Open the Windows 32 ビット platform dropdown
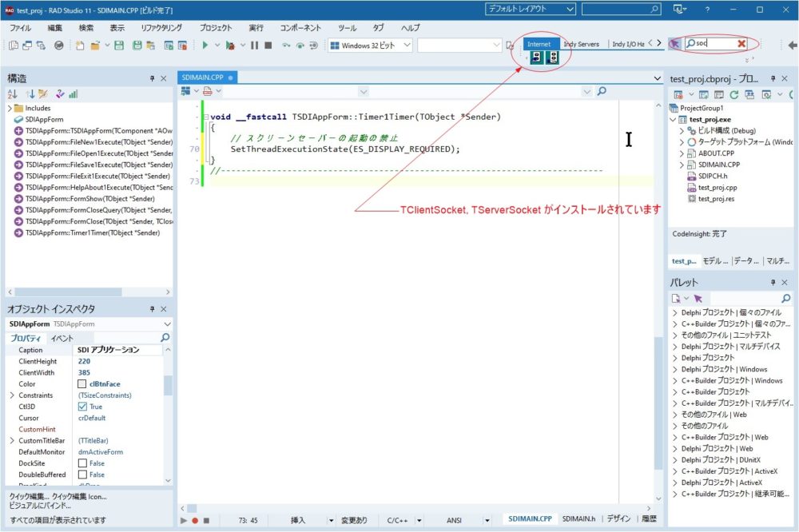Screen dimensions: 799x532 370,46
